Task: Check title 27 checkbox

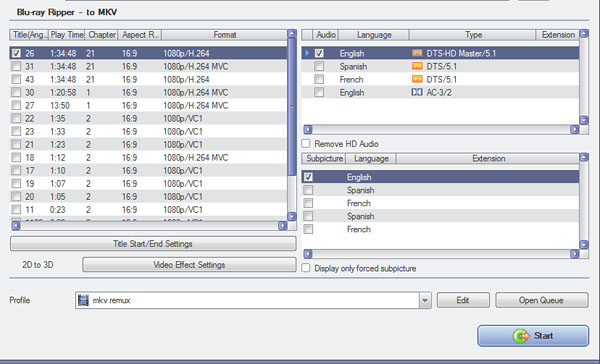Action: (16, 105)
